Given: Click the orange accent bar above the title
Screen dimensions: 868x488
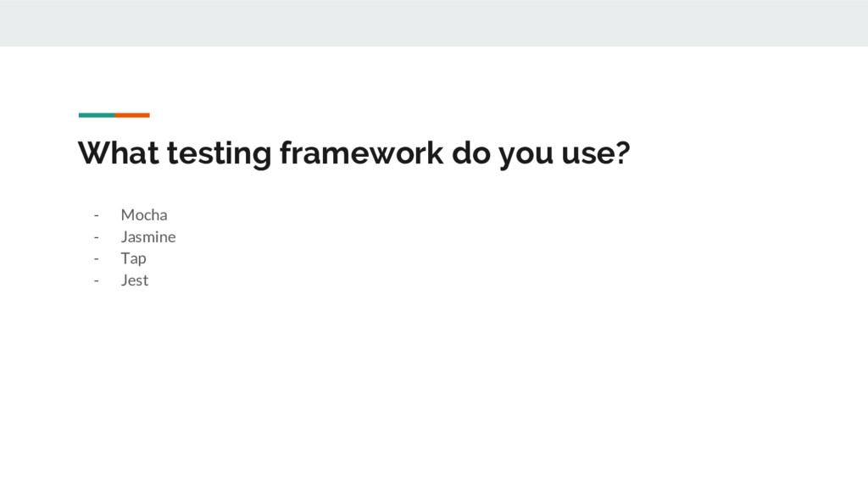Looking at the screenshot, I should 132,115.
